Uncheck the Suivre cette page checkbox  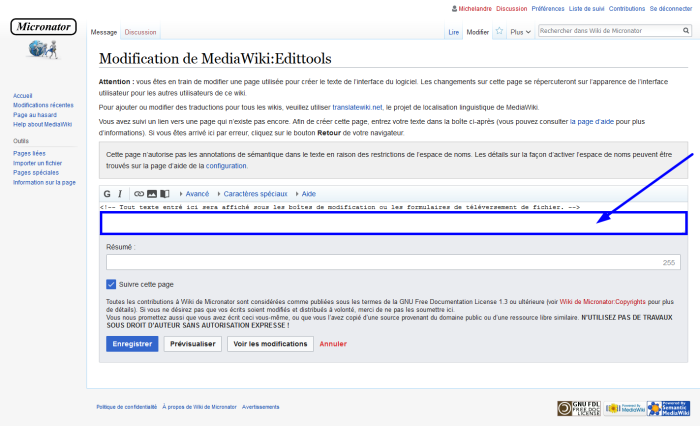pos(111,284)
